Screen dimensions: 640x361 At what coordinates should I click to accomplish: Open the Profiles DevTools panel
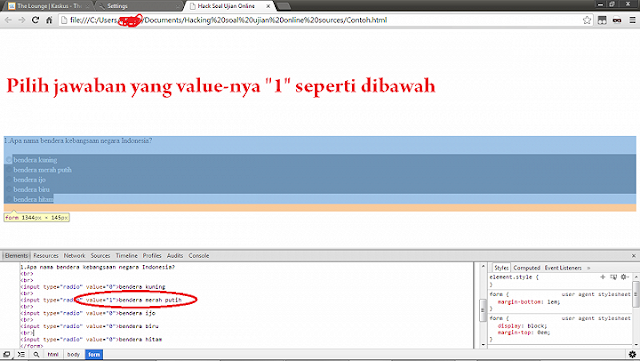point(152,256)
